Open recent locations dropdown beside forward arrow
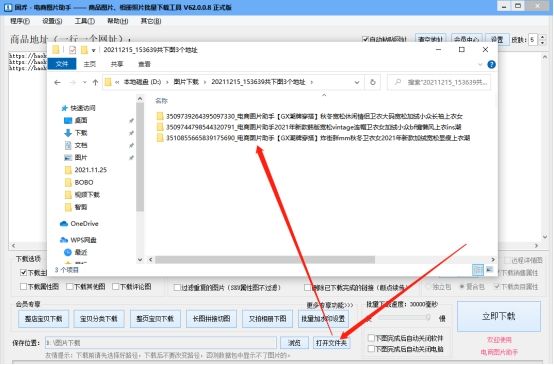Viewport: 554px width, 365px height. coord(84,82)
